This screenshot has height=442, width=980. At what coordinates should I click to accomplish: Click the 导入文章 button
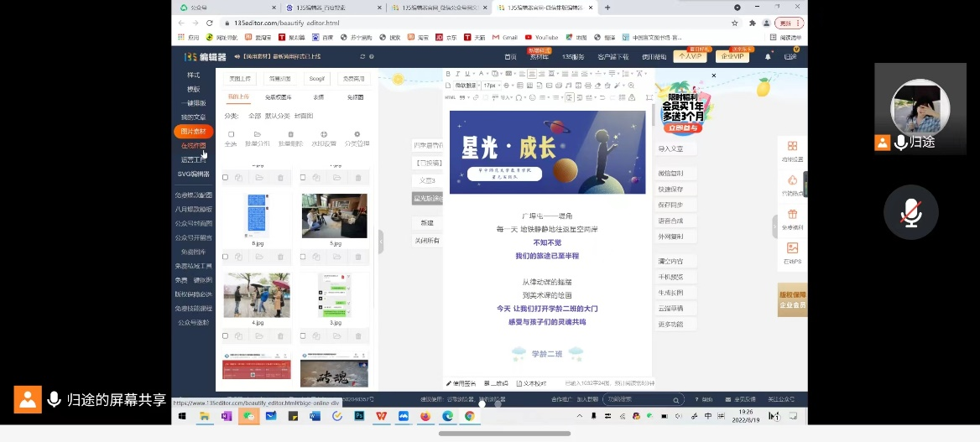tap(671, 149)
